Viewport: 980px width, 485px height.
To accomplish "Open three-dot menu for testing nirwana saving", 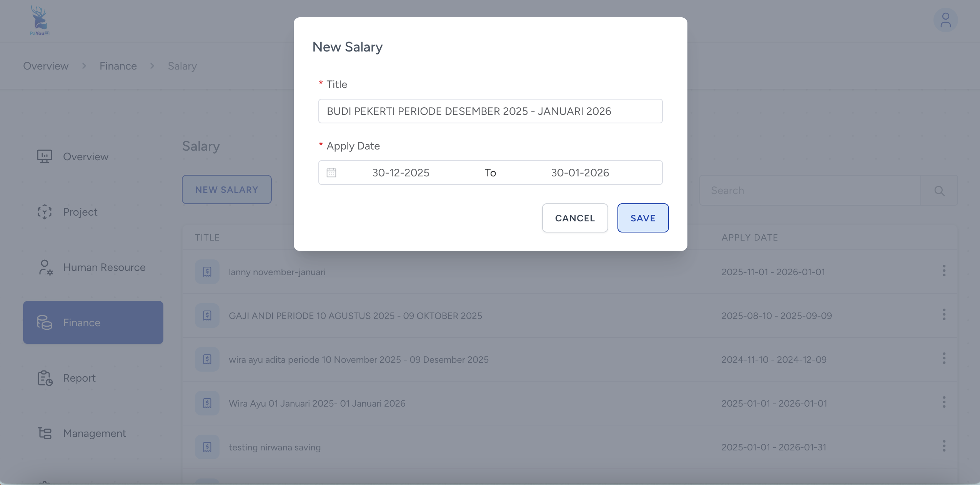I will [x=944, y=446].
